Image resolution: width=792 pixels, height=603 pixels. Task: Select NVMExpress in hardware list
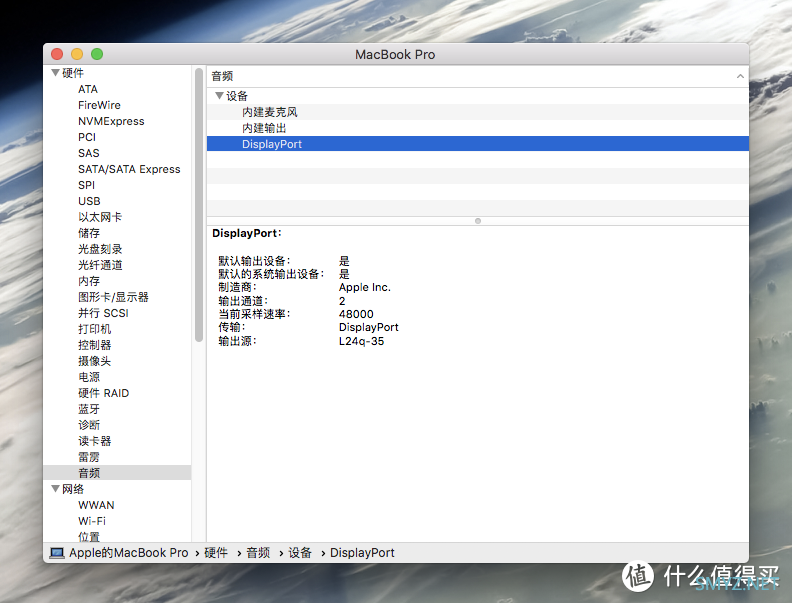[111, 121]
